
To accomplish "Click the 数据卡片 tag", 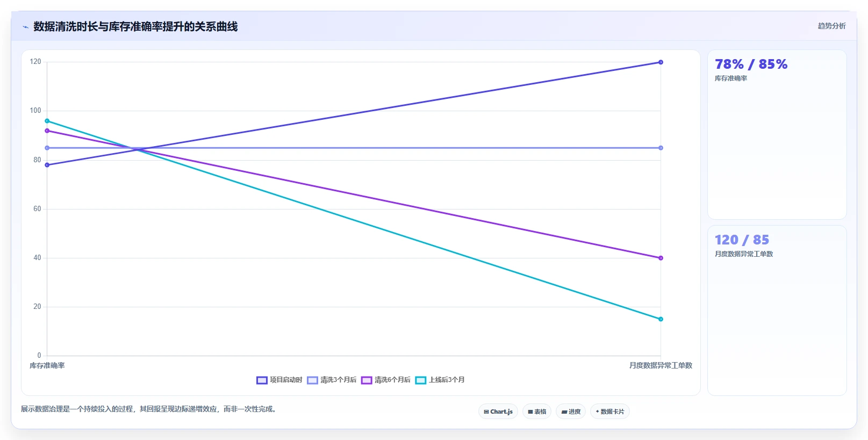I will point(610,412).
